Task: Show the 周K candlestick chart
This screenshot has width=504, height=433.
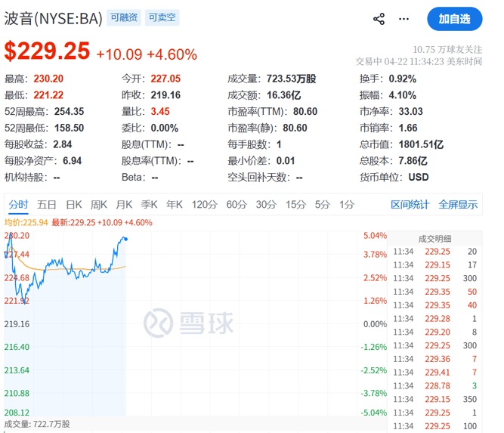Action: point(99,204)
